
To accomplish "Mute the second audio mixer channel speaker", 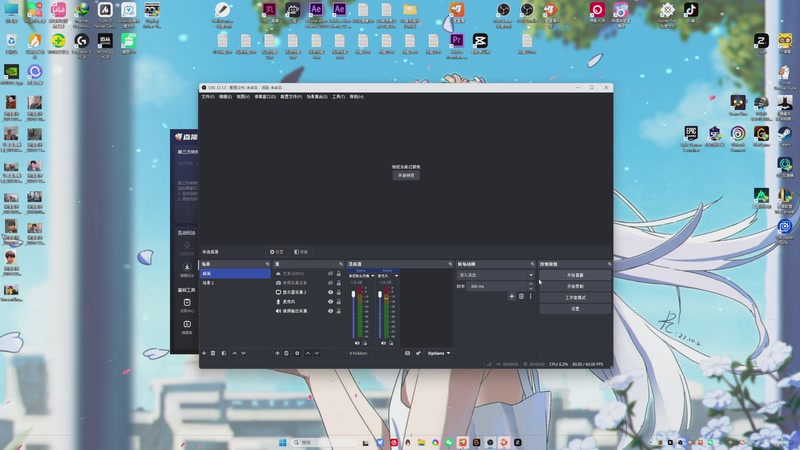I will (384, 343).
